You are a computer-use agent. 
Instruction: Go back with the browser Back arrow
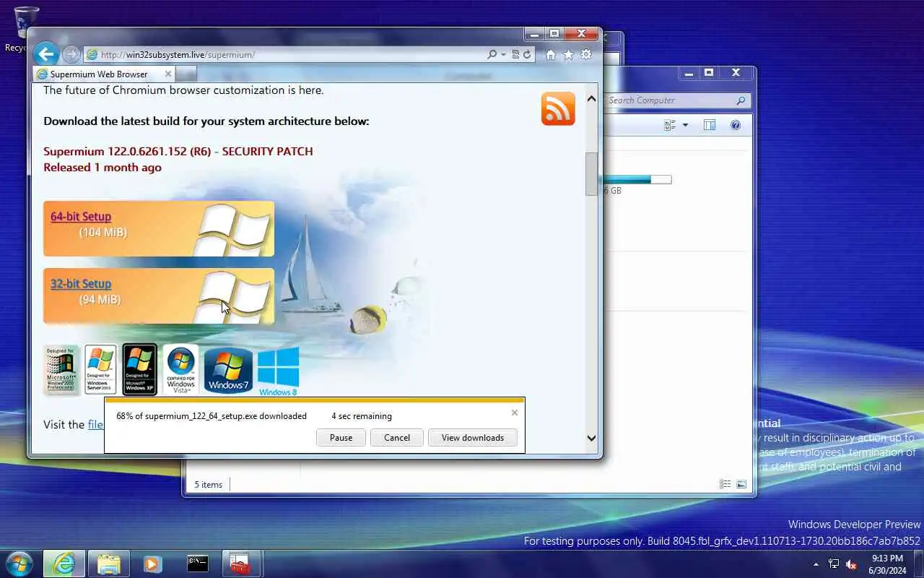tap(45, 54)
